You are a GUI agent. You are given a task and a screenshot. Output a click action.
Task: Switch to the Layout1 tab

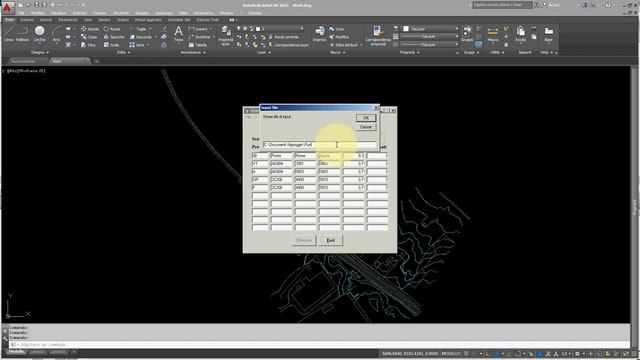[38, 352]
